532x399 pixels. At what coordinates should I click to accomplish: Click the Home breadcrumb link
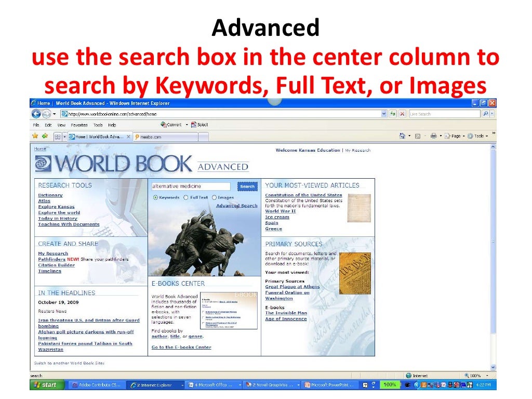click(x=40, y=149)
